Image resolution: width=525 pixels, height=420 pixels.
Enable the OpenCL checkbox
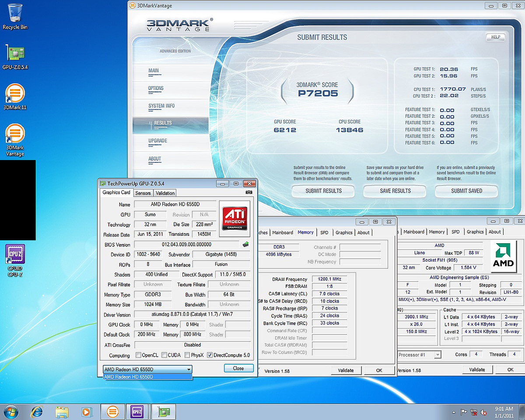(138, 355)
